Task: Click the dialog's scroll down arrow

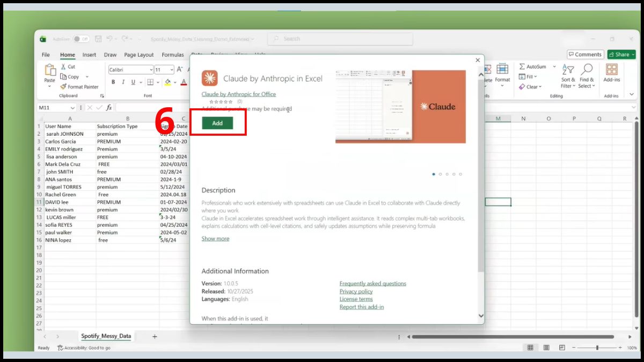Action: tap(480, 316)
